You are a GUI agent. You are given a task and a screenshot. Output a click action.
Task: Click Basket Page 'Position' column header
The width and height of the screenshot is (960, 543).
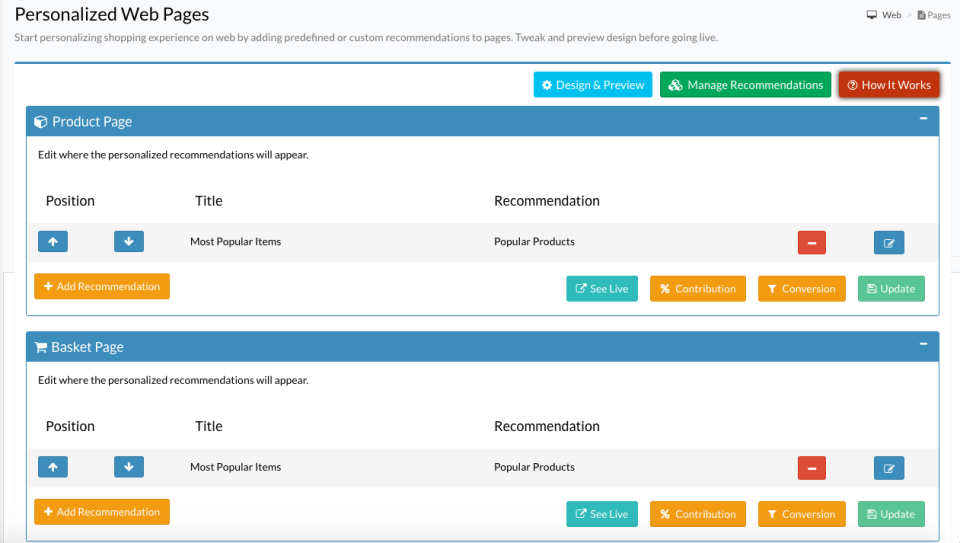(70, 426)
